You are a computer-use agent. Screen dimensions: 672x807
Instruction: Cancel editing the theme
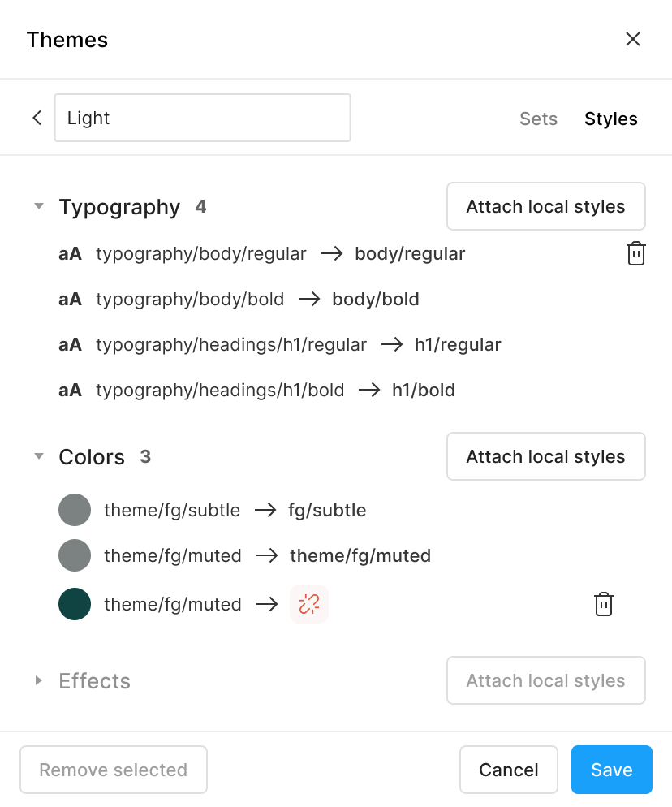coord(509,770)
